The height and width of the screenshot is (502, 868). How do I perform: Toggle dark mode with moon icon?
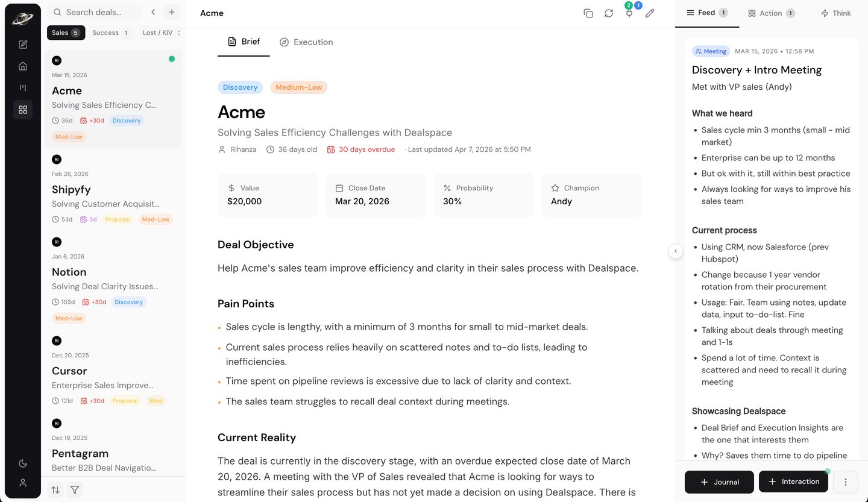pos(23,463)
